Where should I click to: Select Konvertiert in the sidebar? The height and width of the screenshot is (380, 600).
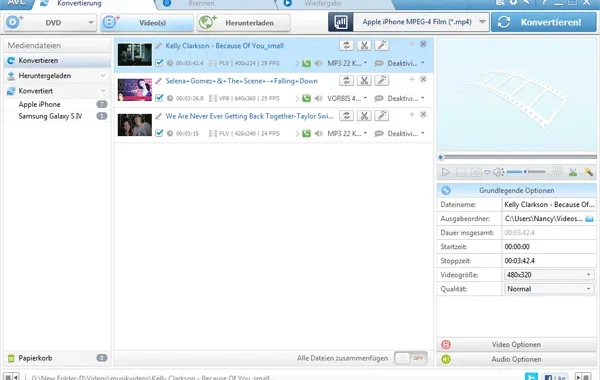[x=57, y=91]
